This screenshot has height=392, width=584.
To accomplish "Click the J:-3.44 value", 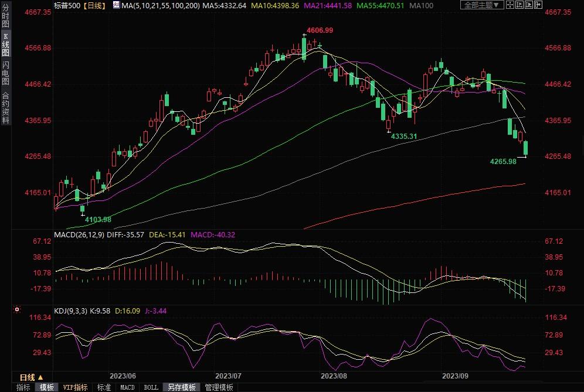I will click(x=156, y=311).
